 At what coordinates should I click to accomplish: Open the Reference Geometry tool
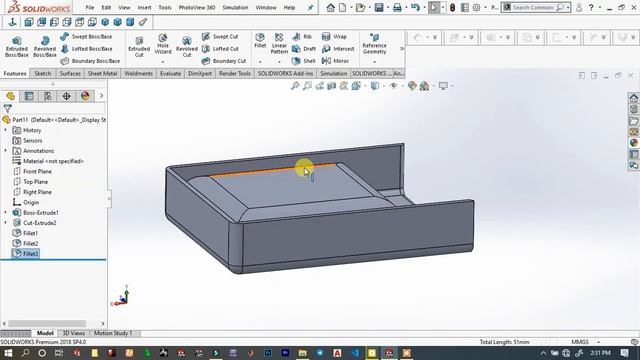pyautogui.click(x=374, y=44)
